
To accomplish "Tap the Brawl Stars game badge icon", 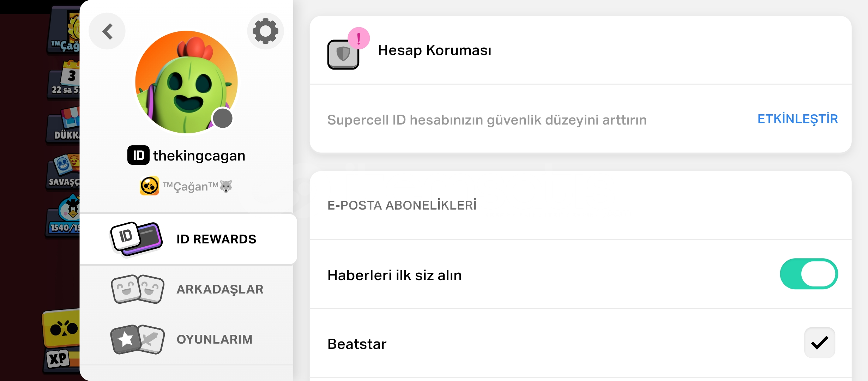I will (x=149, y=186).
